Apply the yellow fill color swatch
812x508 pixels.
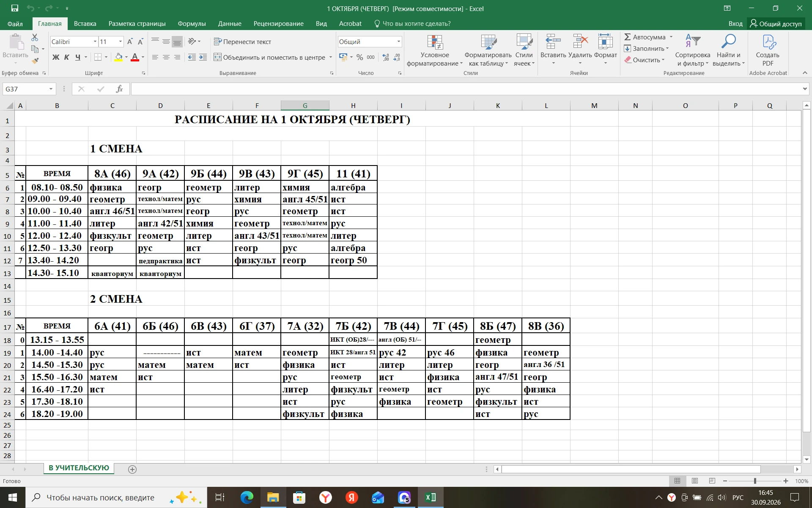tap(118, 57)
